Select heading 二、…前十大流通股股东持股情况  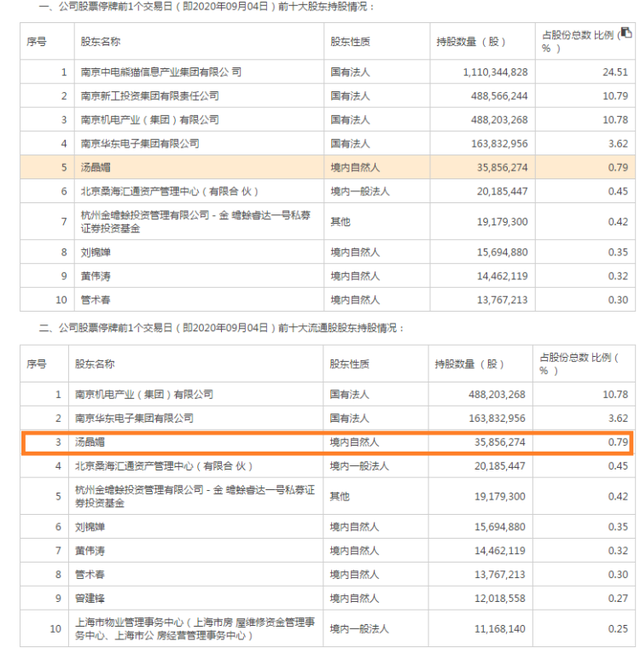221,328
